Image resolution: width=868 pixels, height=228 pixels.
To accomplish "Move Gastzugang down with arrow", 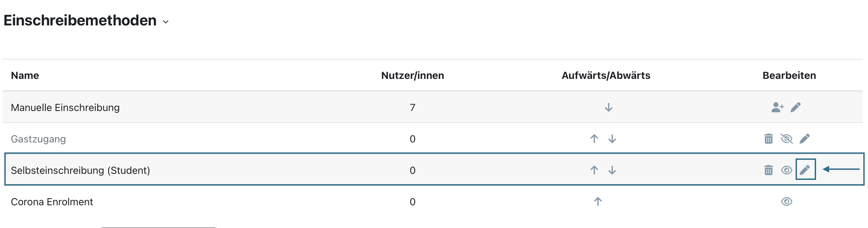I will click(612, 138).
